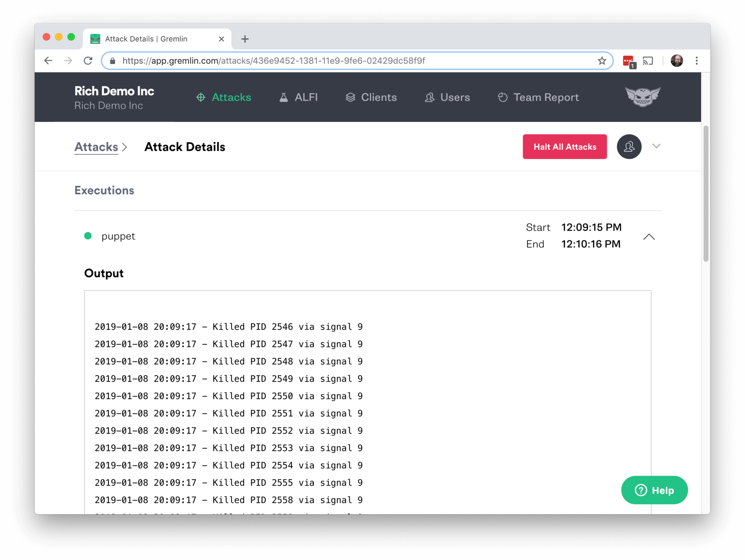This screenshot has height=560, width=745.
Task: Click the bookmark star in address bar
Action: (x=602, y=61)
